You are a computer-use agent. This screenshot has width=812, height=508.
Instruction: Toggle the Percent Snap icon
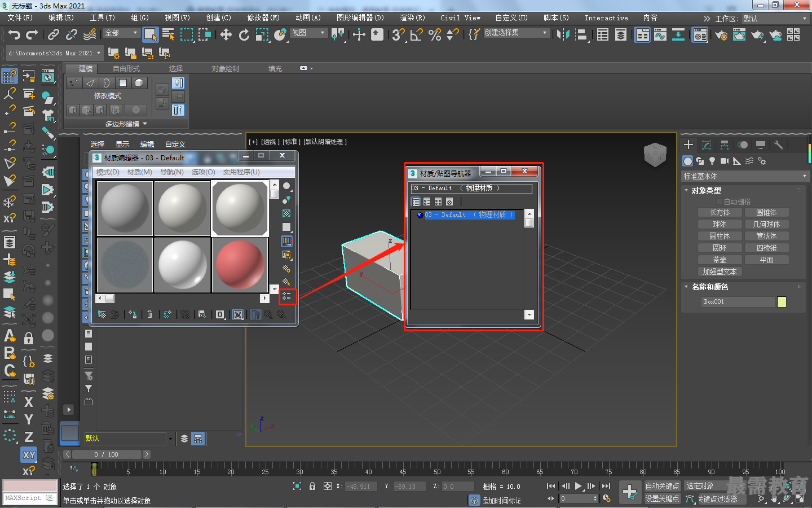click(435, 35)
